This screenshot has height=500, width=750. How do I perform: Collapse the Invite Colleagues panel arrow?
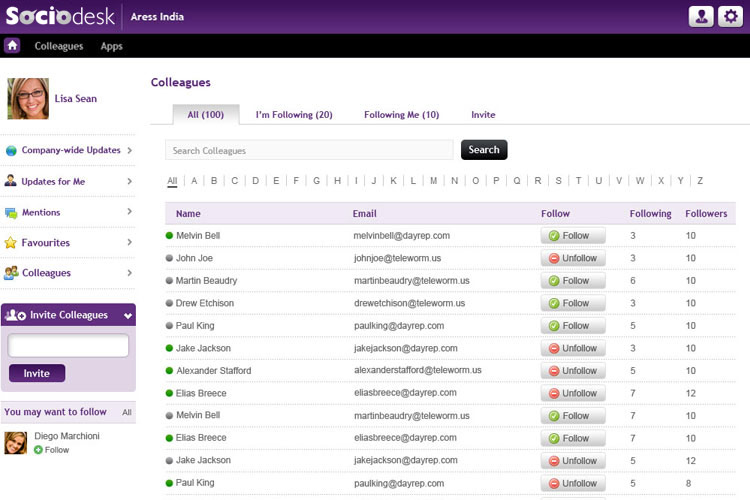(128, 316)
